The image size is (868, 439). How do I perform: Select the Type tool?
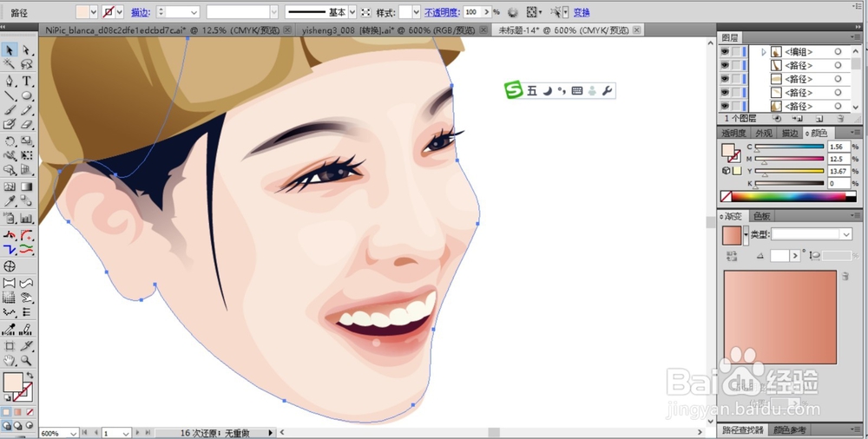point(26,82)
